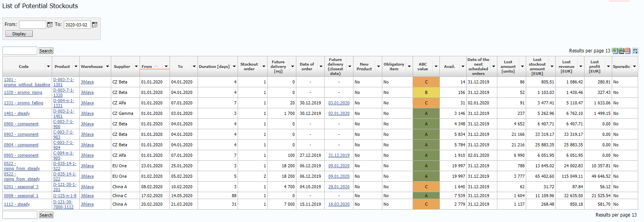Click the yellow B ABC value cell
644x222 pixels.
click(x=426, y=93)
